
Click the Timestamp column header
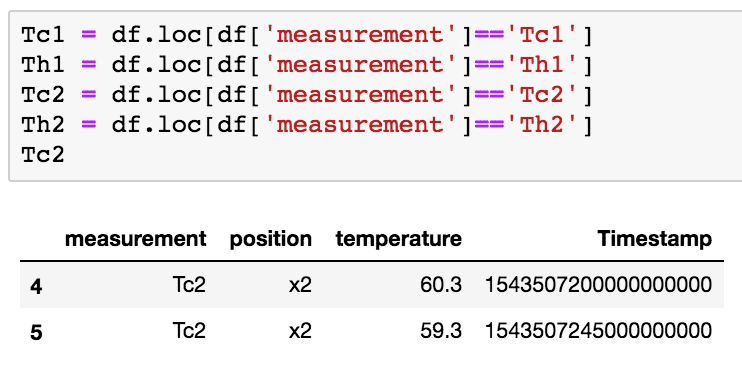(x=654, y=239)
